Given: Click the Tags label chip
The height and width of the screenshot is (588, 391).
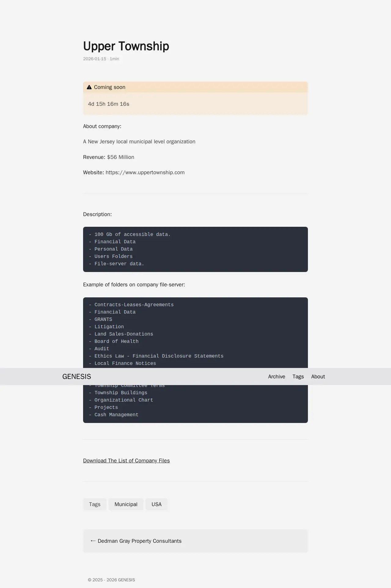Looking at the screenshot, I should pos(95,504).
